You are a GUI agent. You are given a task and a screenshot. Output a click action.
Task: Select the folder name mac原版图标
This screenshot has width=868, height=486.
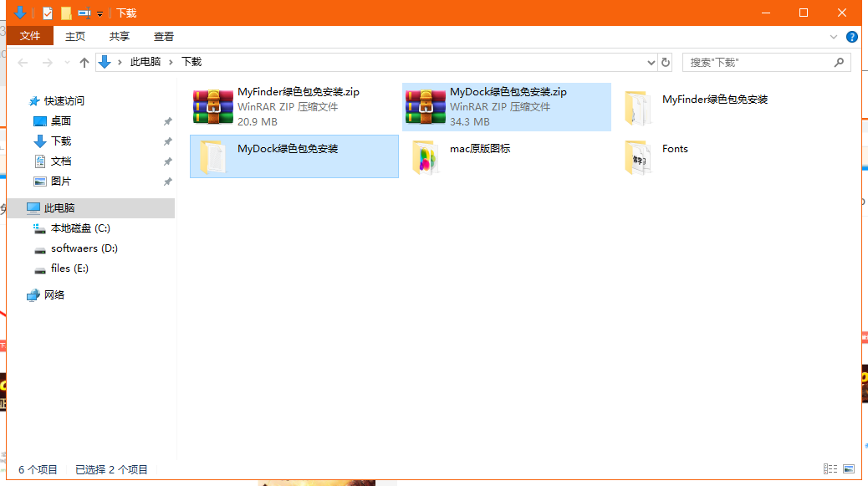[x=480, y=148]
